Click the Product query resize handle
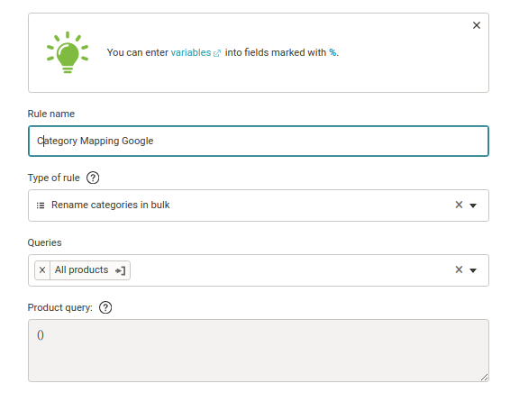Viewport: 510px width, 420px height. click(x=484, y=378)
